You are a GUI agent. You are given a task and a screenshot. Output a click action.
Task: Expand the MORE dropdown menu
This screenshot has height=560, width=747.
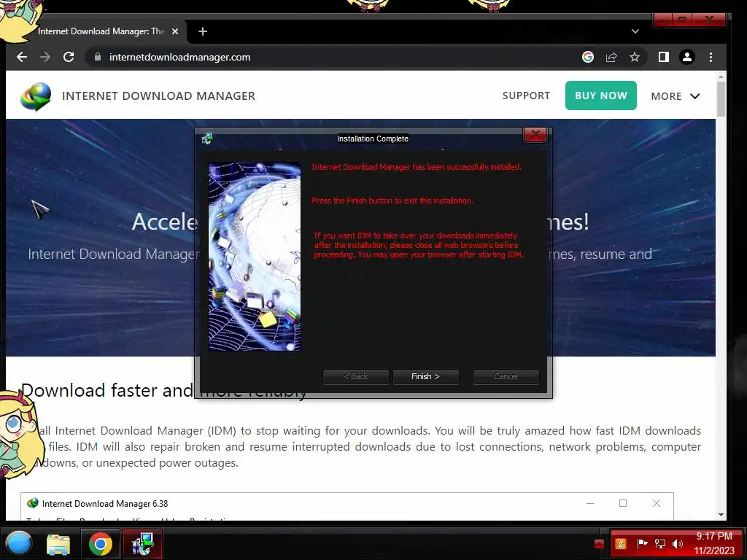point(675,96)
